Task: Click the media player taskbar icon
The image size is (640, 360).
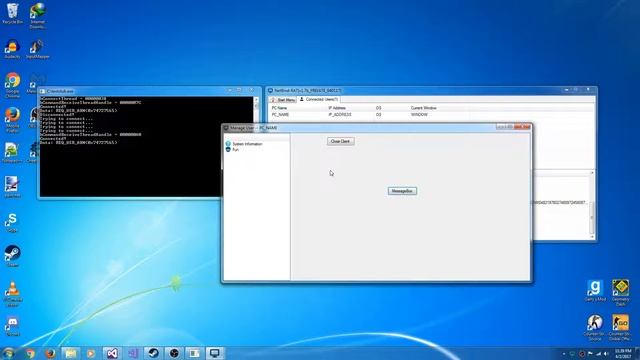Action: click(91, 353)
